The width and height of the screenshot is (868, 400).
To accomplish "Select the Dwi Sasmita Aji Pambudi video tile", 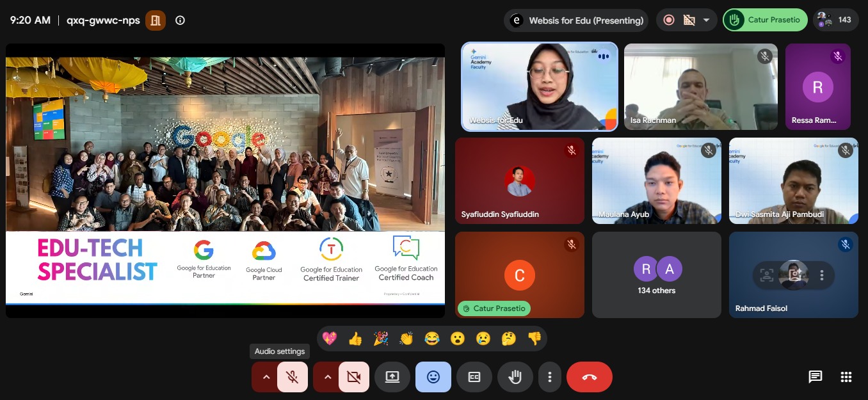I will (794, 180).
